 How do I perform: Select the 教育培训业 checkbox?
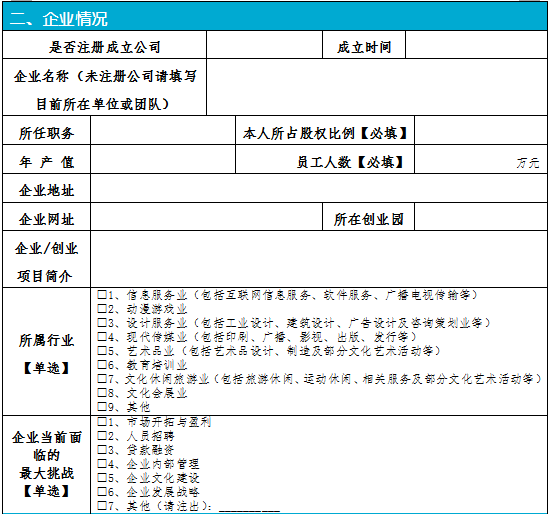pos(102,364)
